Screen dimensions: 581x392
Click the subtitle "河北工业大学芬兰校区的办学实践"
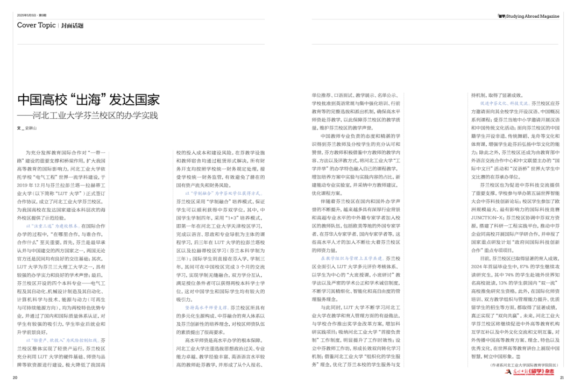[95, 116]
